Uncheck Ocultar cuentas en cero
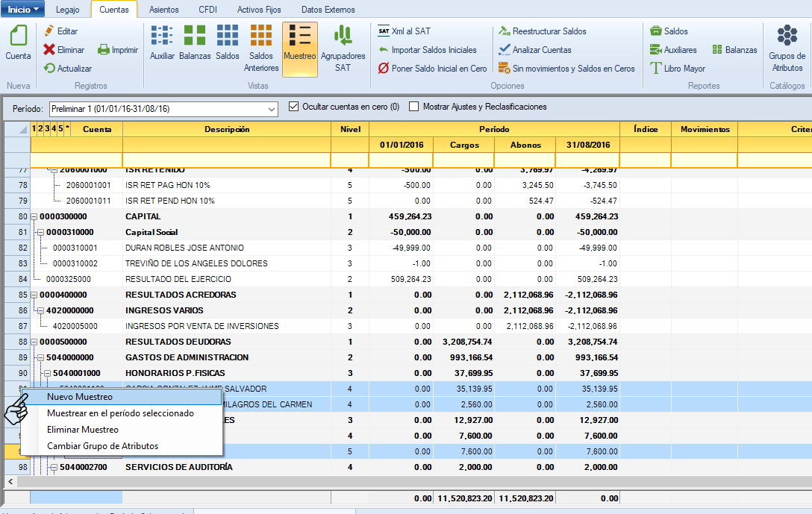The height and width of the screenshot is (514, 812). [293, 107]
